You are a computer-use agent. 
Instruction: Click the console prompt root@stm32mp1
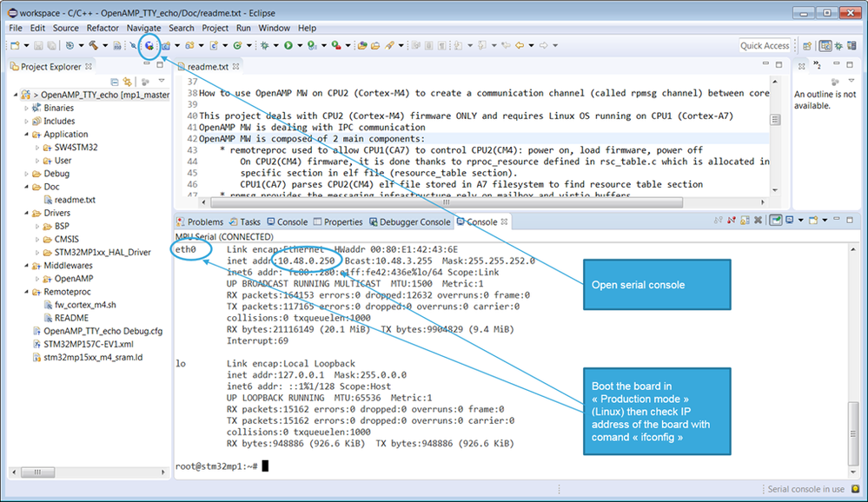click(x=216, y=466)
